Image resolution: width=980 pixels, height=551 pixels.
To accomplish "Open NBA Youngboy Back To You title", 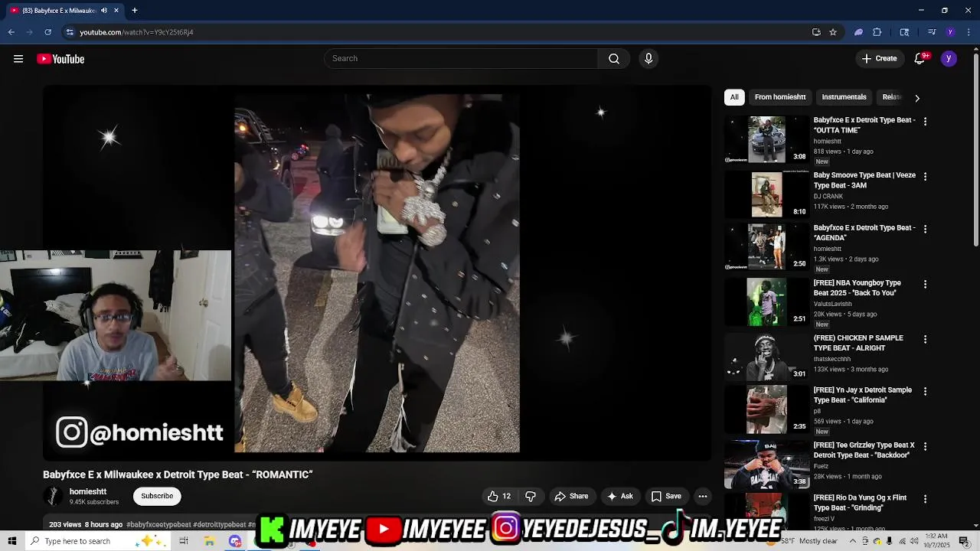I will (857, 288).
